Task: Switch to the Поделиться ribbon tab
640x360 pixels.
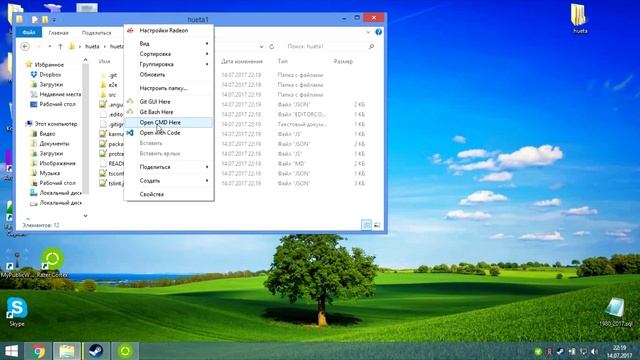Action: tap(96, 33)
